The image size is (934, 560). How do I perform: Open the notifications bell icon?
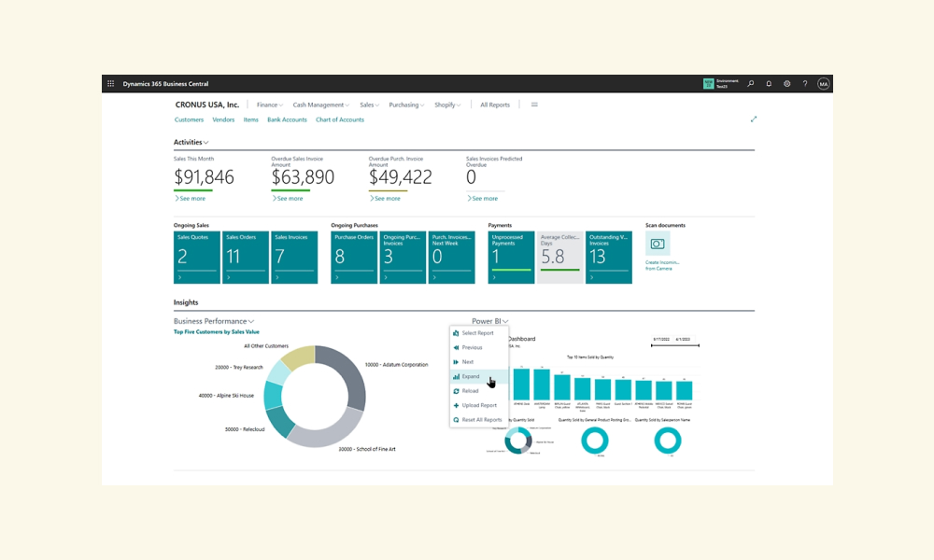769,84
